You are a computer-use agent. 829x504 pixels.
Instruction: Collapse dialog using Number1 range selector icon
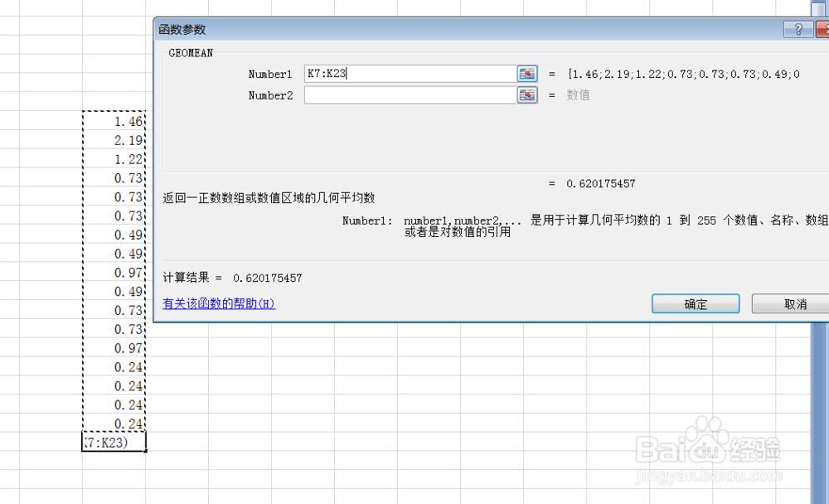point(526,74)
